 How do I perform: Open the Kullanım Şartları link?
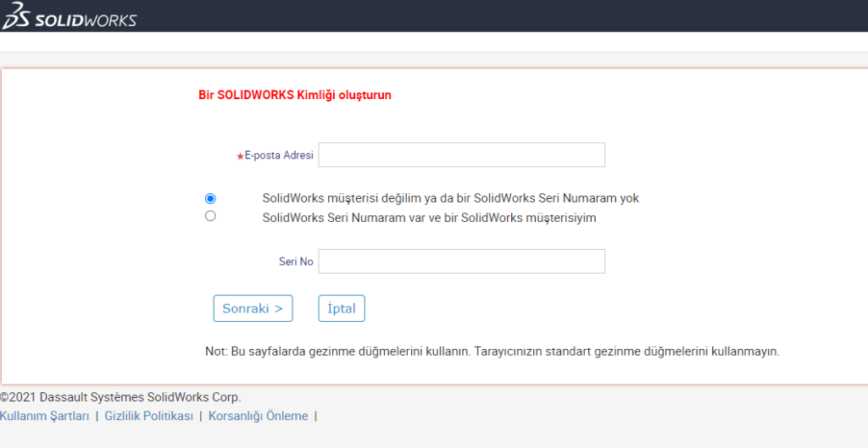pos(45,416)
